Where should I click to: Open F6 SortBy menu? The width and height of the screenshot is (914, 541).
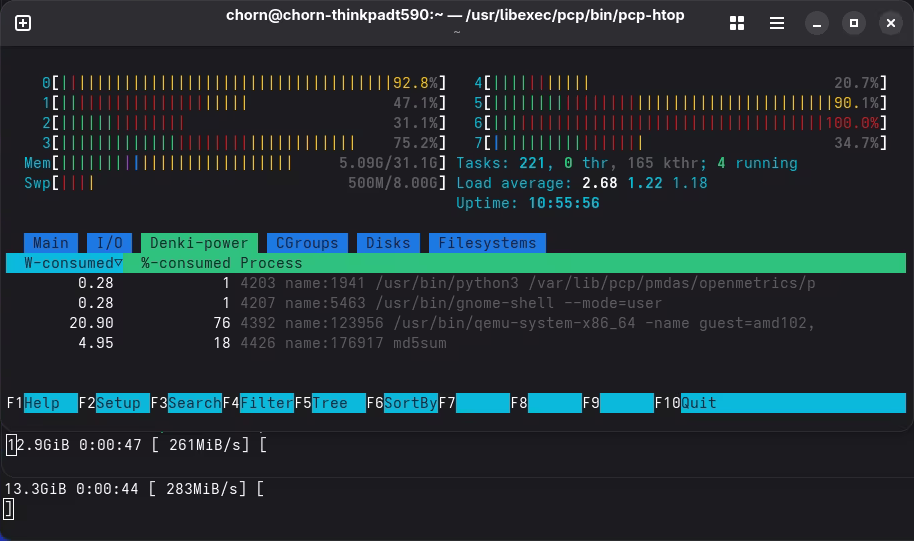click(402, 403)
